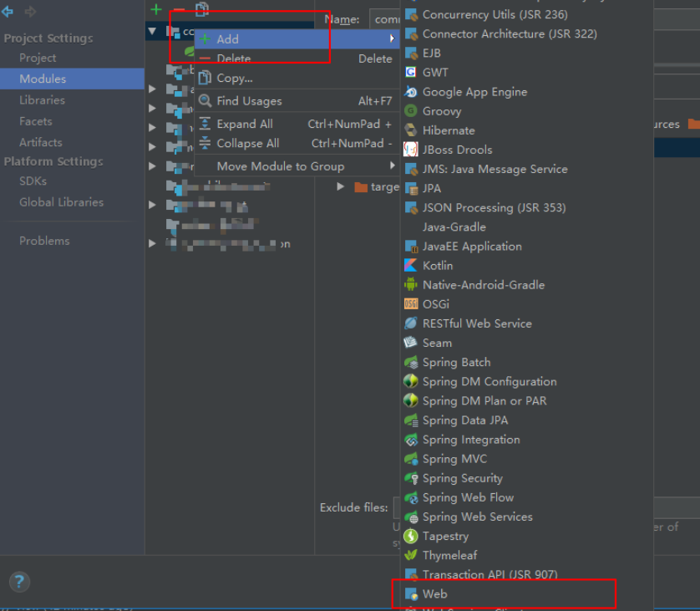Choose Copy... in context menu

[x=297, y=78]
